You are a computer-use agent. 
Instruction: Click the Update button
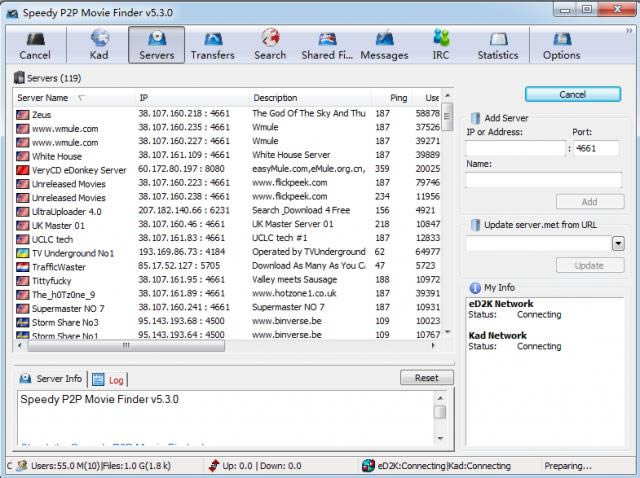click(590, 265)
